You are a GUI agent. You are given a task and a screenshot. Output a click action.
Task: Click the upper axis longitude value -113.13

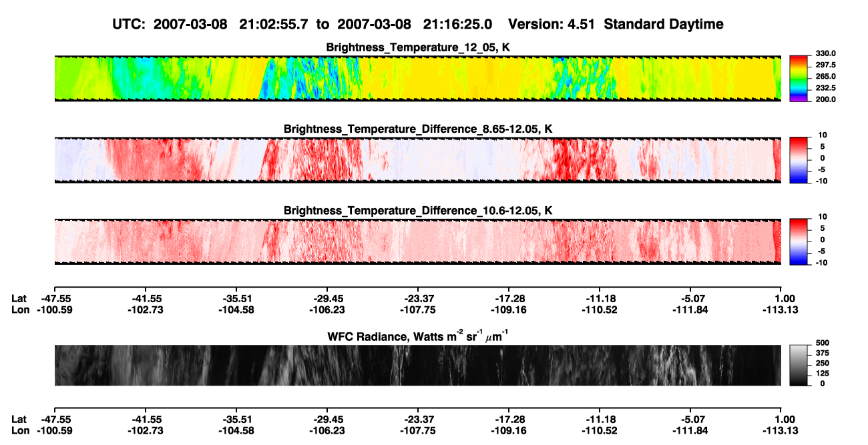tap(779, 309)
